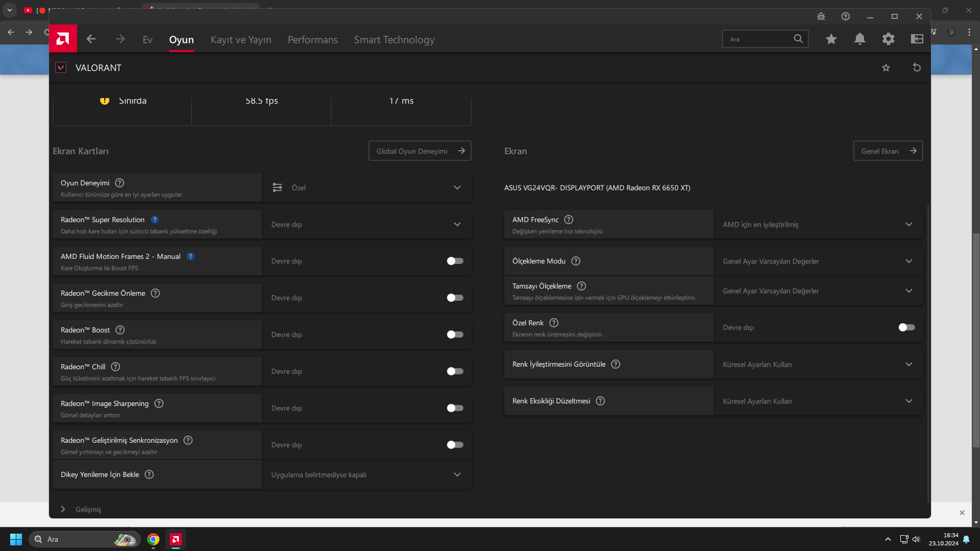Open the taskbar volume icon
This screenshot has height=551, width=980.
click(x=916, y=539)
